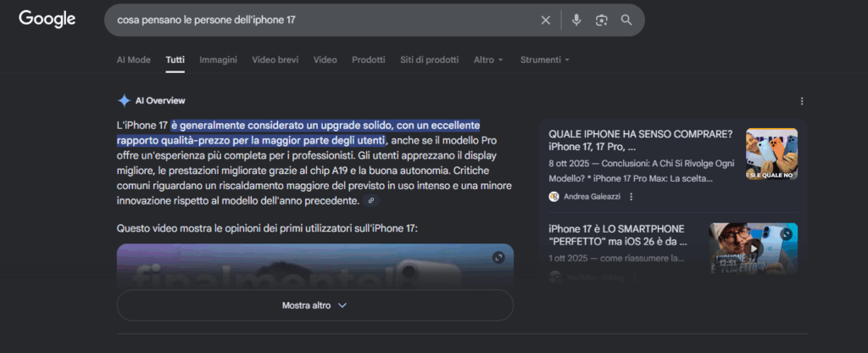The width and height of the screenshot is (868, 353).
Task: Play the HDblog iPhone 17 video thumbnail
Action: [753, 249]
